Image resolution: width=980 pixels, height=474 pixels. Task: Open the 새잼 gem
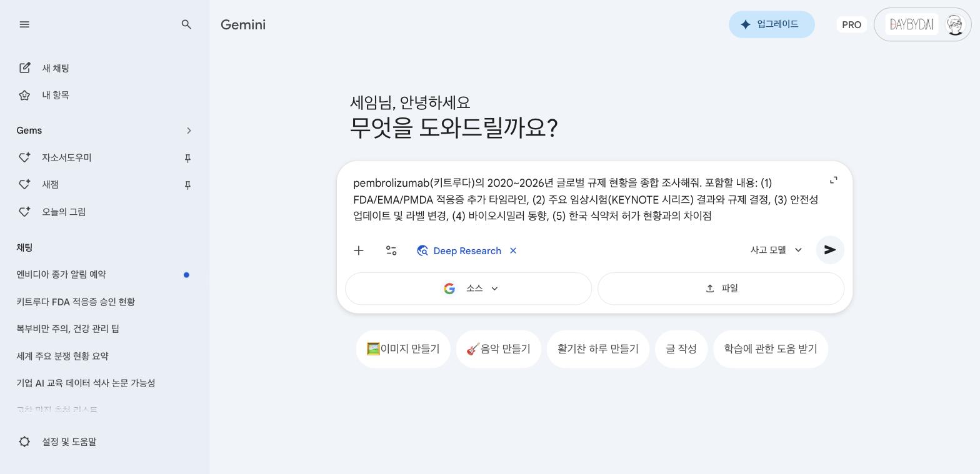[x=50, y=184]
